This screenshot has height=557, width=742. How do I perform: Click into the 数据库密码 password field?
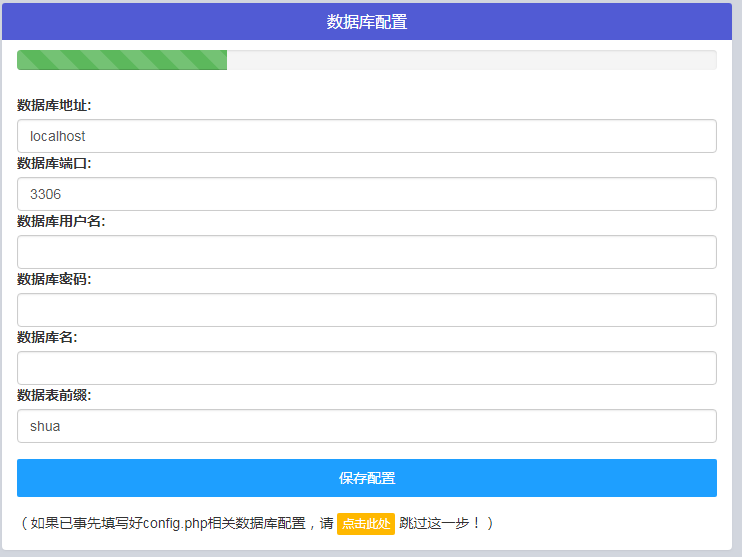[367, 310]
